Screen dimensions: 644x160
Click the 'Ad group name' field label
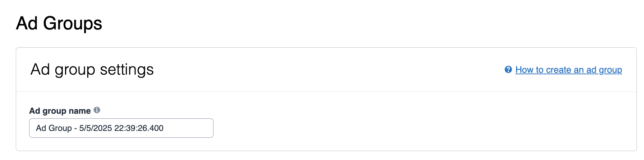pyautogui.click(x=60, y=111)
